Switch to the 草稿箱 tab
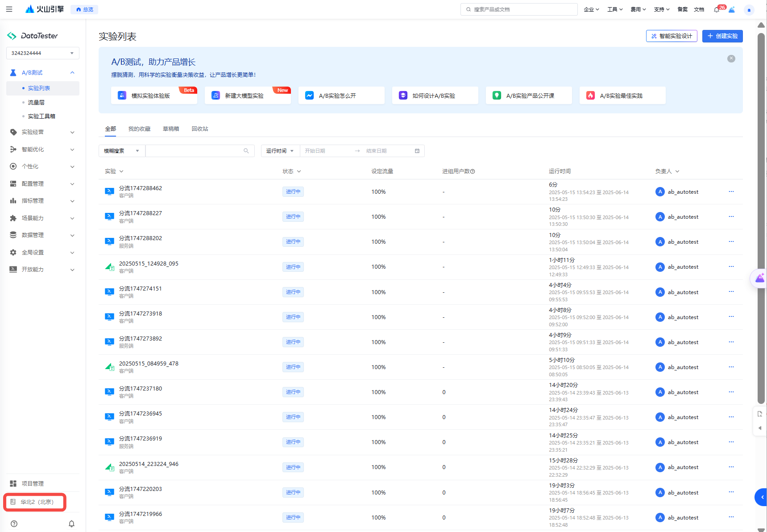This screenshot has width=767, height=532. pyautogui.click(x=171, y=129)
